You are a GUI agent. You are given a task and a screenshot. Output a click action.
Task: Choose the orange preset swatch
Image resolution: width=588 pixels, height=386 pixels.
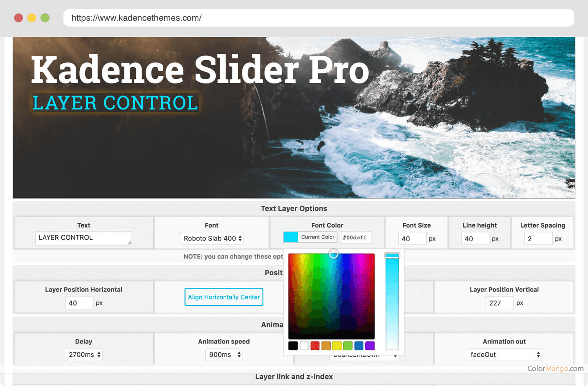click(326, 346)
